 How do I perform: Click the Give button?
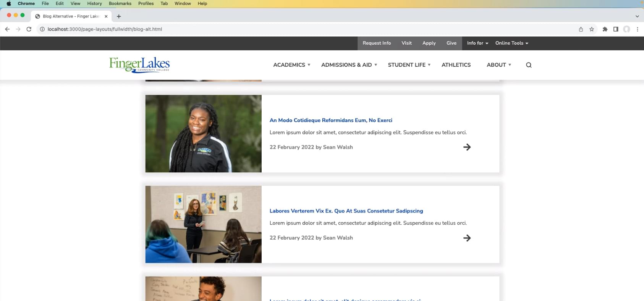pos(451,43)
